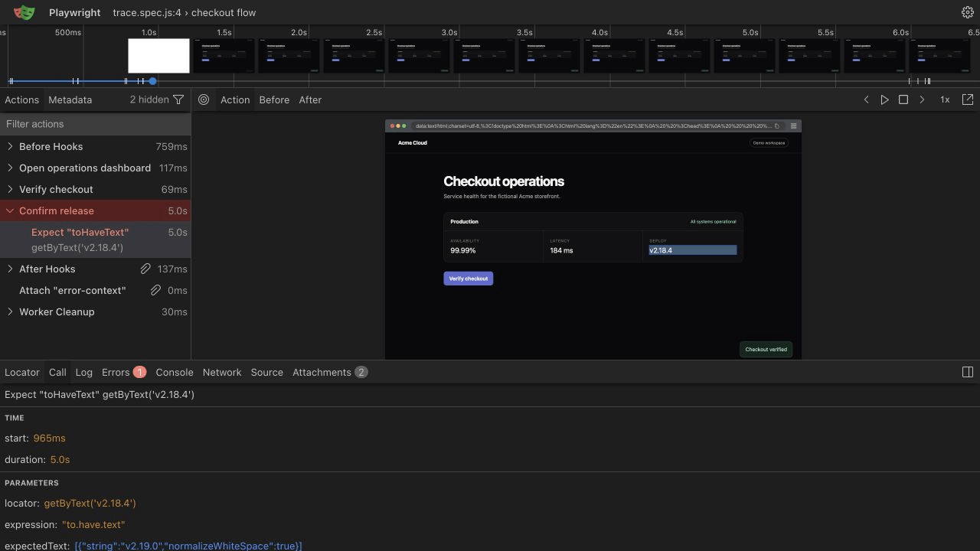This screenshot has height=551, width=980.
Task: Click the expectedText JSON value
Action: point(188,546)
